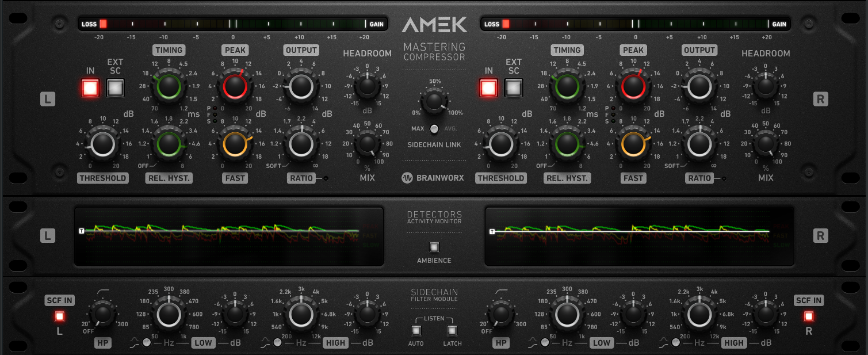Click the right channel TIMING knob

pos(567,87)
